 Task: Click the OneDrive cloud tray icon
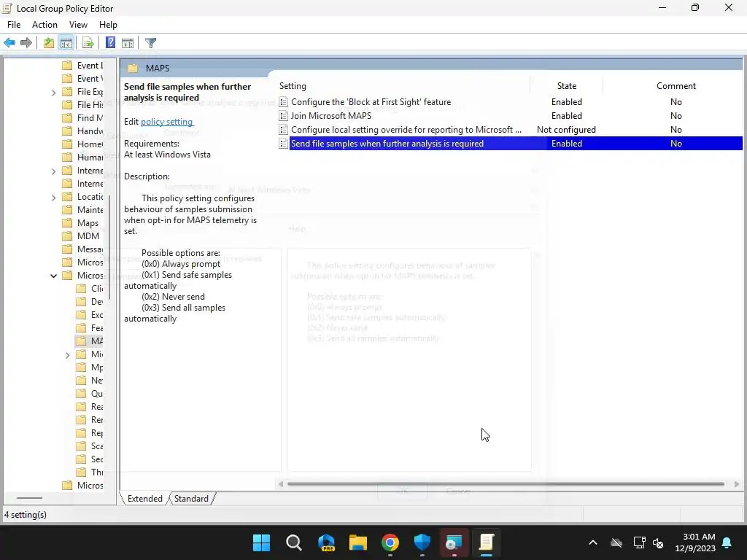616,542
